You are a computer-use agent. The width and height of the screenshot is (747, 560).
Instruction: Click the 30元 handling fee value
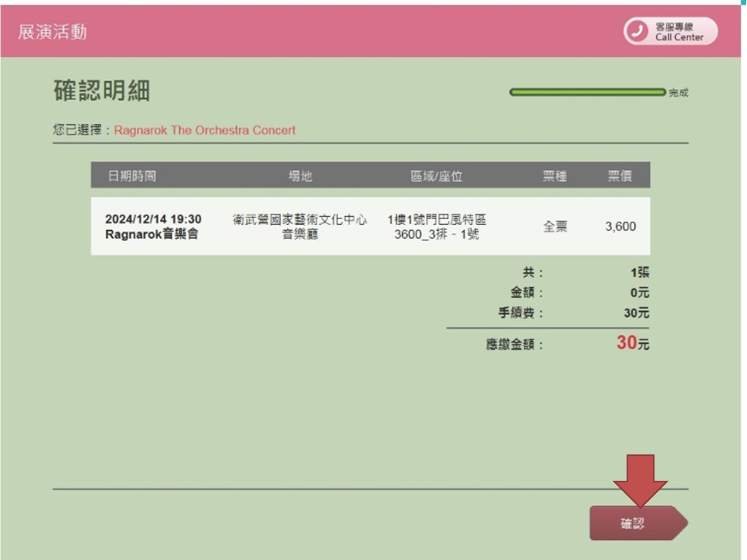point(636,313)
